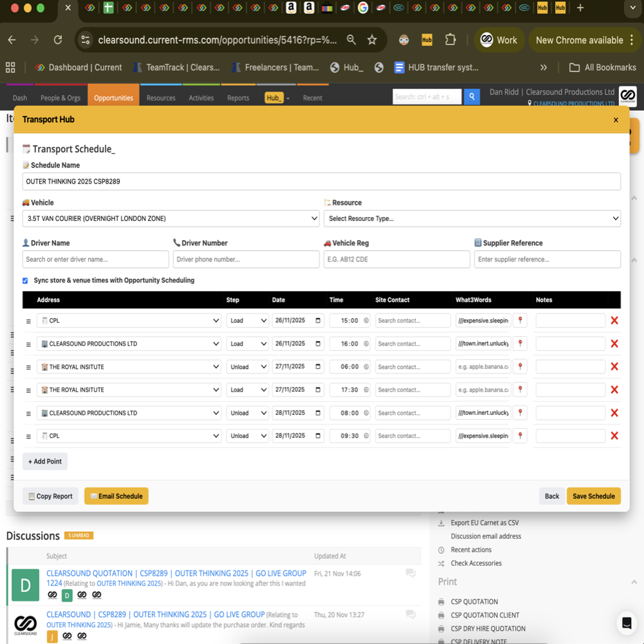Click the Add Point button
The image size is (644, 644).
coord(45,461)
